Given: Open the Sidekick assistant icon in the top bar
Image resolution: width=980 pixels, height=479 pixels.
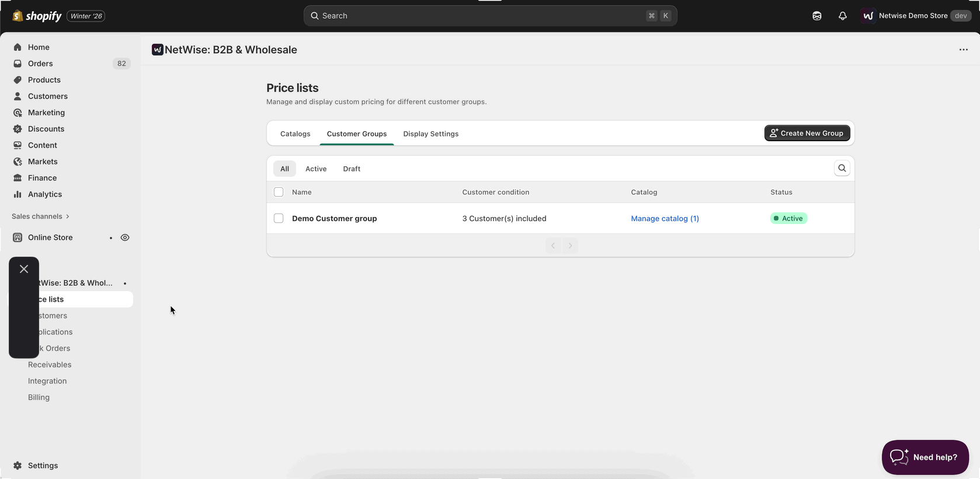Looking at the screenshot, I should (x=817, y=16).
